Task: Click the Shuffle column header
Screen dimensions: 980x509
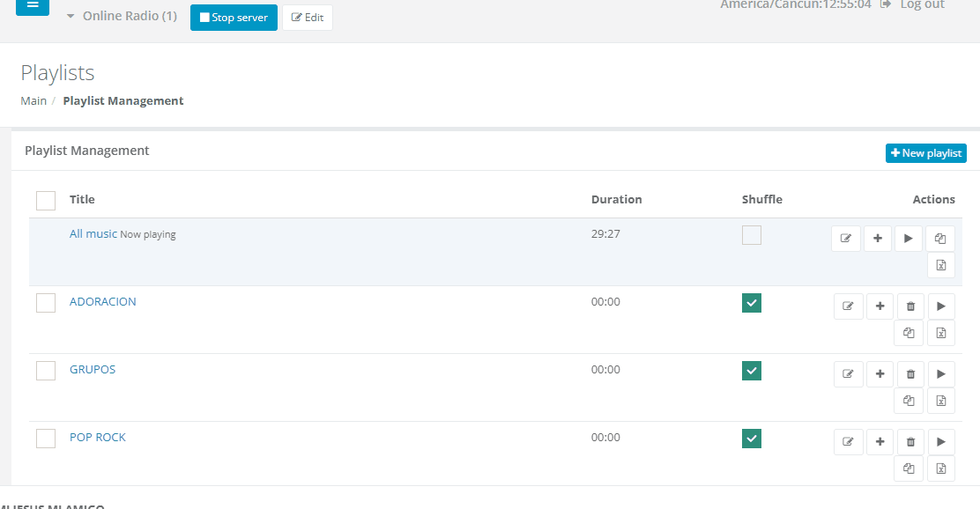Action: tap(761, 199)
